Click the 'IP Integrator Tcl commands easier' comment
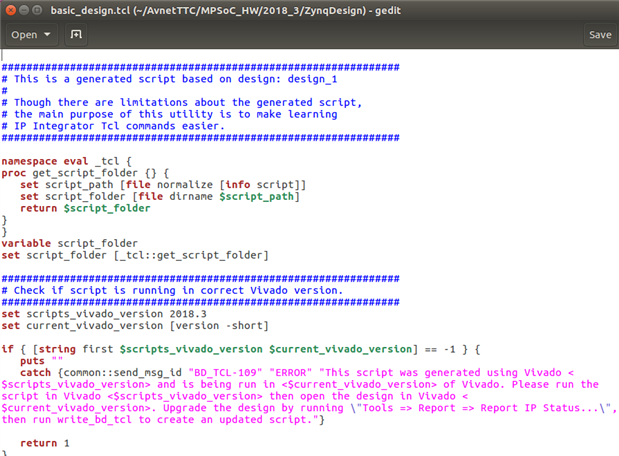 [x=113, y=126]
